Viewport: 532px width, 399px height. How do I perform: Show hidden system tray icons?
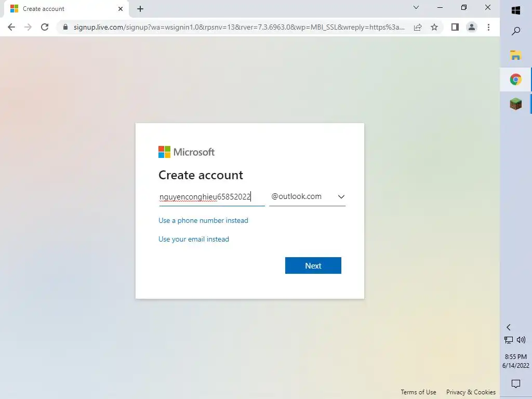click(x=509, y=327)
